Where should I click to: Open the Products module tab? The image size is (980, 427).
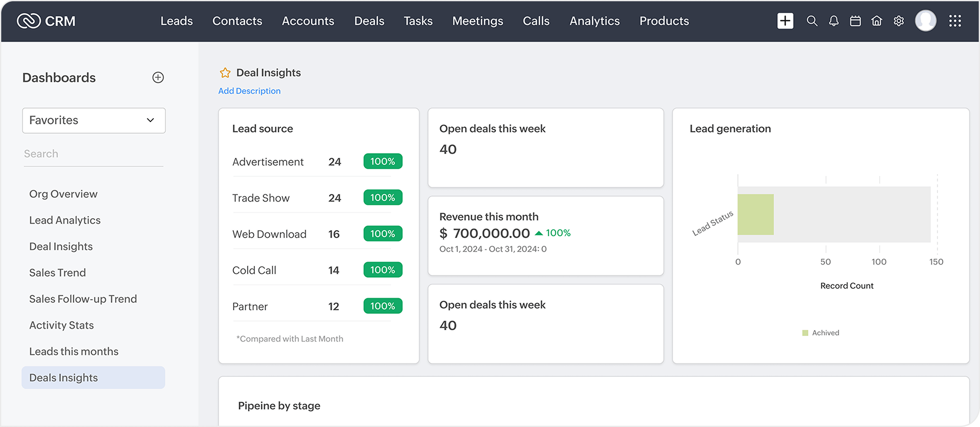click(664, 21)
